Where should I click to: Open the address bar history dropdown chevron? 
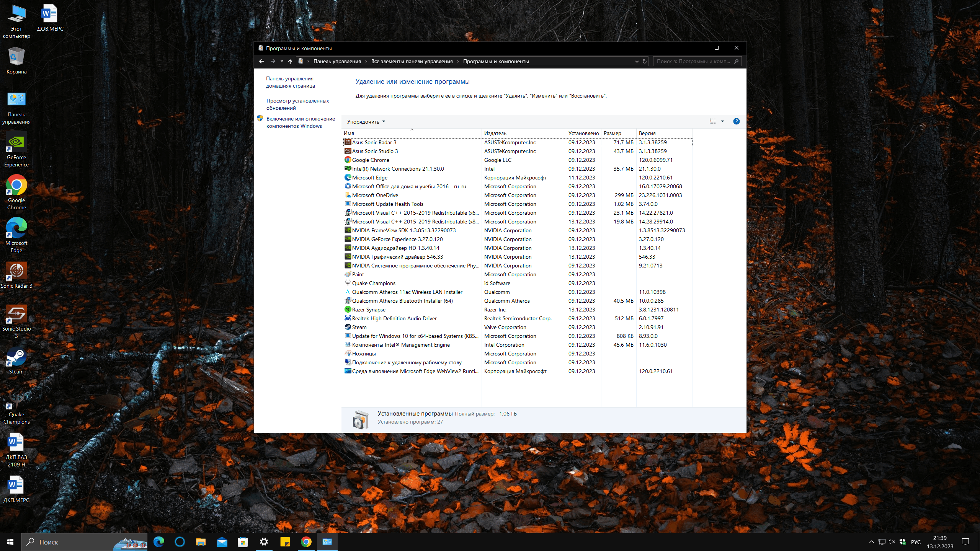coord(637,61)
